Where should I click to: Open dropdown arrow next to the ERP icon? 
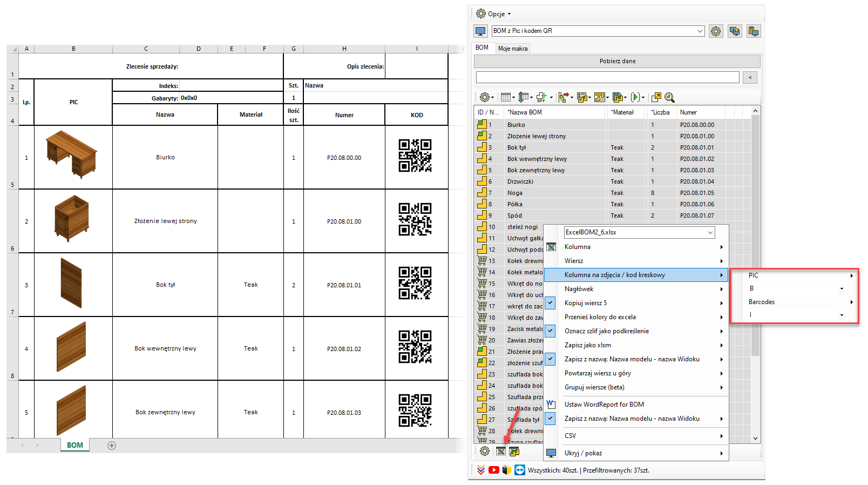[551, 98]
